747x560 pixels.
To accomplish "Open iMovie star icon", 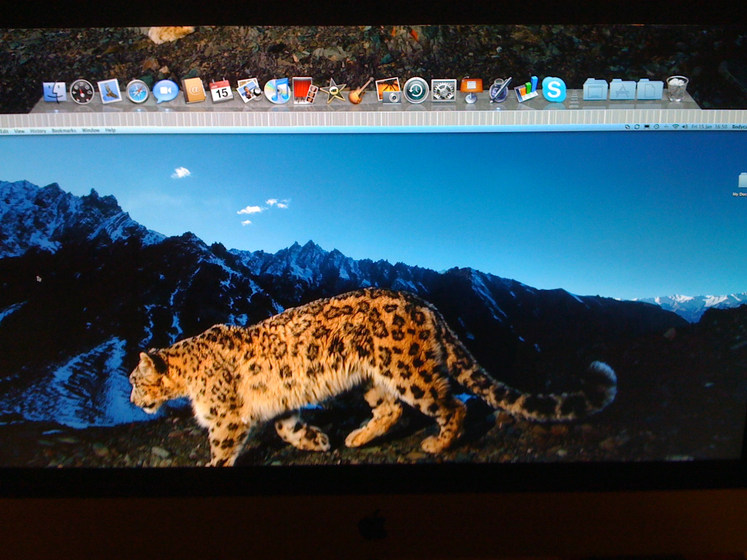I will pyautogui.click(x=333, y=91).
